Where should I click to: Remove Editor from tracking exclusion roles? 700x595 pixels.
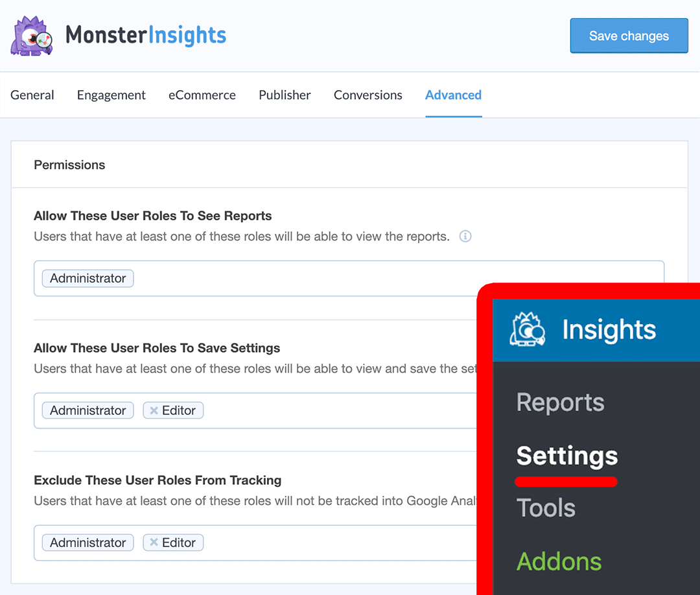[154, 542]
